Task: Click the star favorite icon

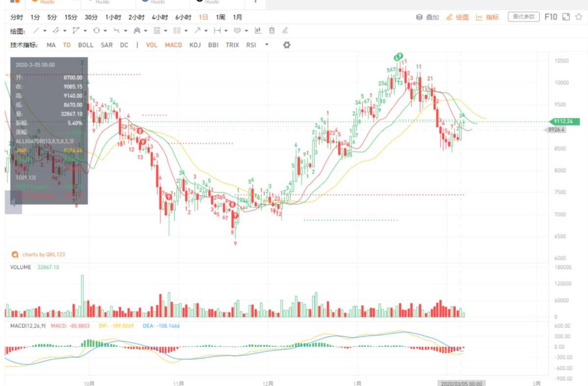Action: (579, 17)
